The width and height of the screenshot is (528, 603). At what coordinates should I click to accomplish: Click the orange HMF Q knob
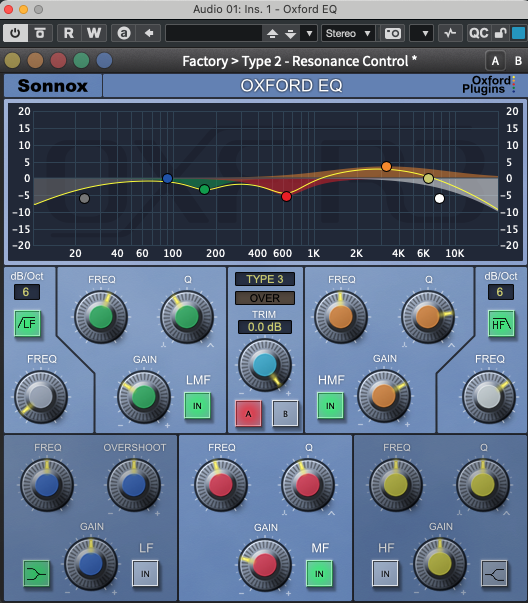coord(428,317)
